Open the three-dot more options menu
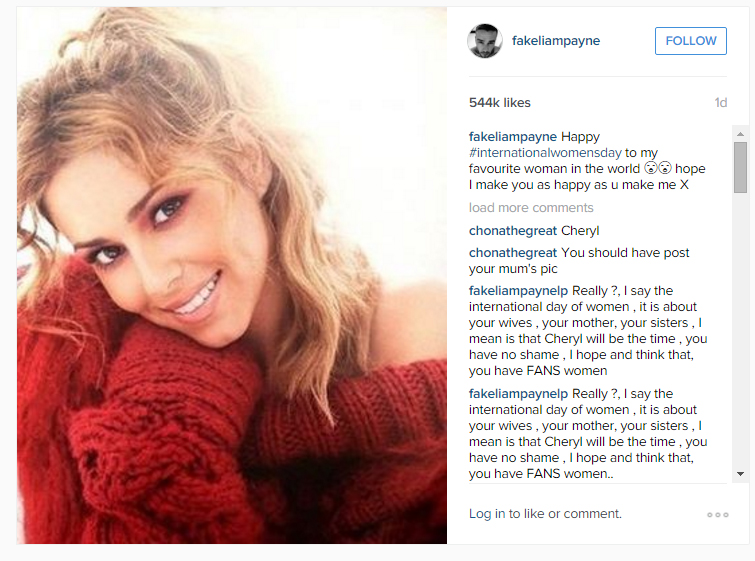 coord(717,515)
